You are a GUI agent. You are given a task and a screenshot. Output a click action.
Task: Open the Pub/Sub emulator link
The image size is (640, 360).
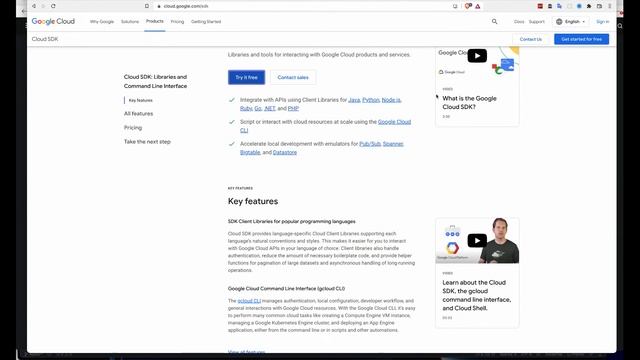pyautogui.click(x=370, y=144)
